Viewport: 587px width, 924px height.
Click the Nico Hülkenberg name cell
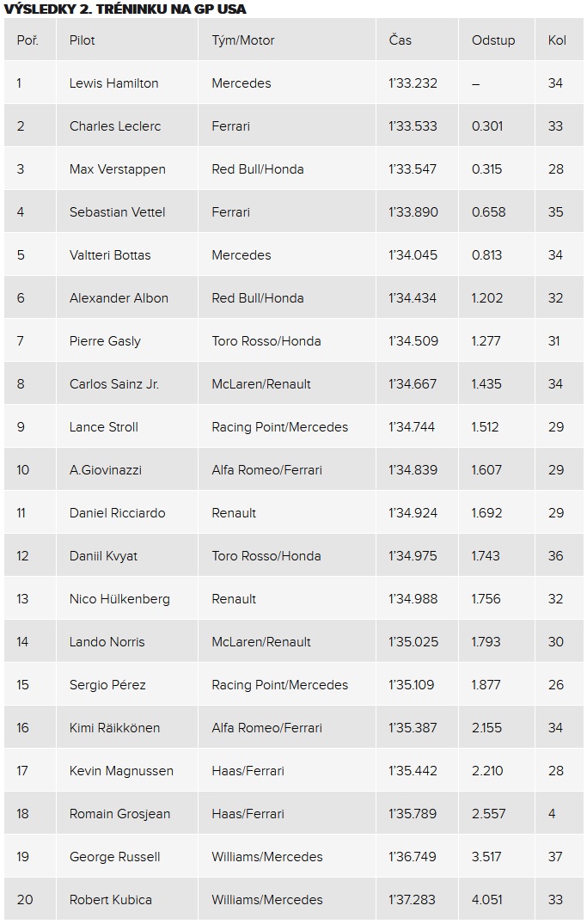coord(119,599)
